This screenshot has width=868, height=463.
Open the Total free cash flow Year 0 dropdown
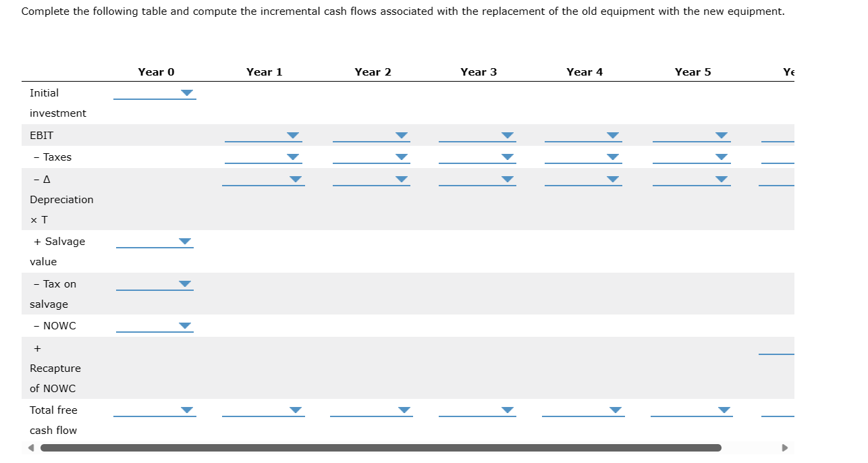click(x=187, y=410)
